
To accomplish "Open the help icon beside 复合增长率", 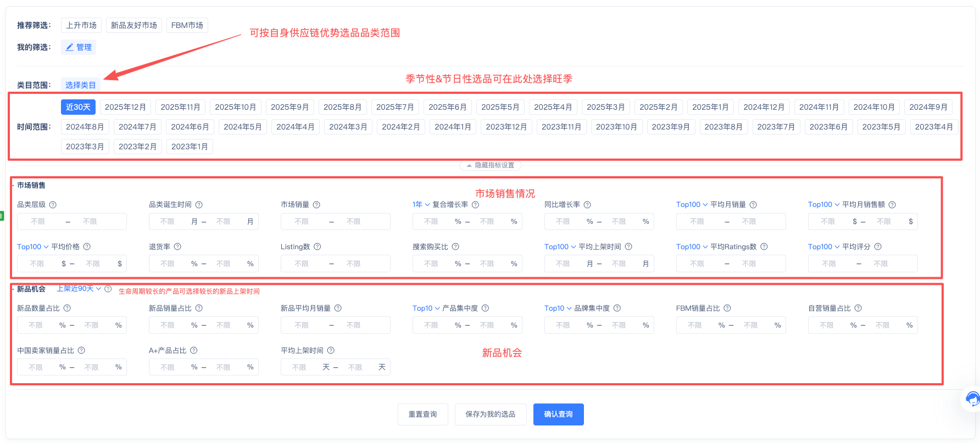I will pos(475,205).
